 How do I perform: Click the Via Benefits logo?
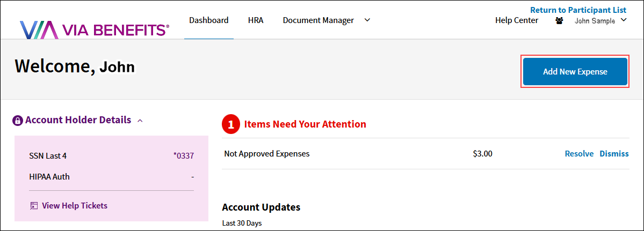[94, 29]
